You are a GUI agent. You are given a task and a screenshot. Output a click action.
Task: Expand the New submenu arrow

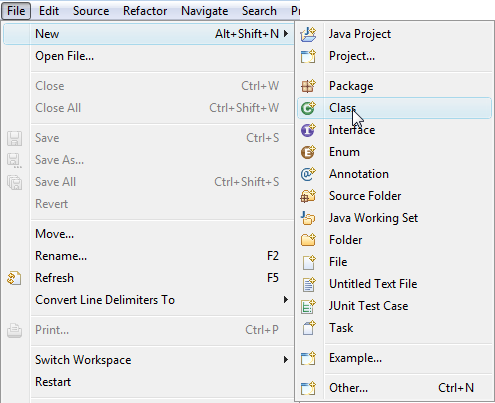click(x=286, y=34)
